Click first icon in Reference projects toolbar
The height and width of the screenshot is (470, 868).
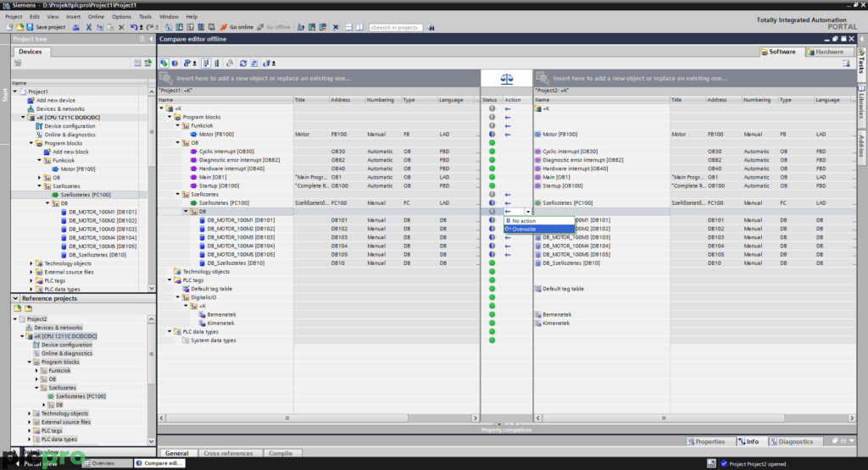click(x=18, y=308)
